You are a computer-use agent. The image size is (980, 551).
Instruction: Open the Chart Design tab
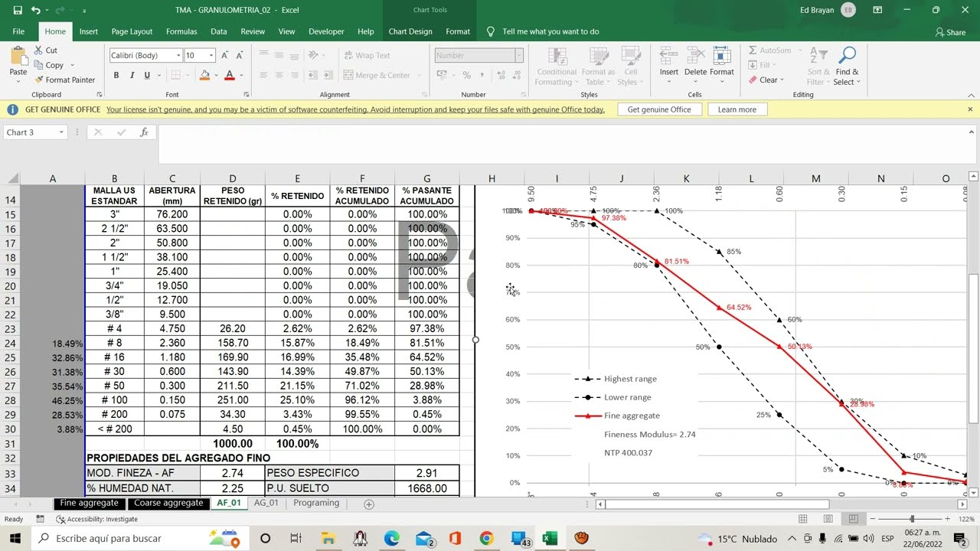(x=410, y=31)
